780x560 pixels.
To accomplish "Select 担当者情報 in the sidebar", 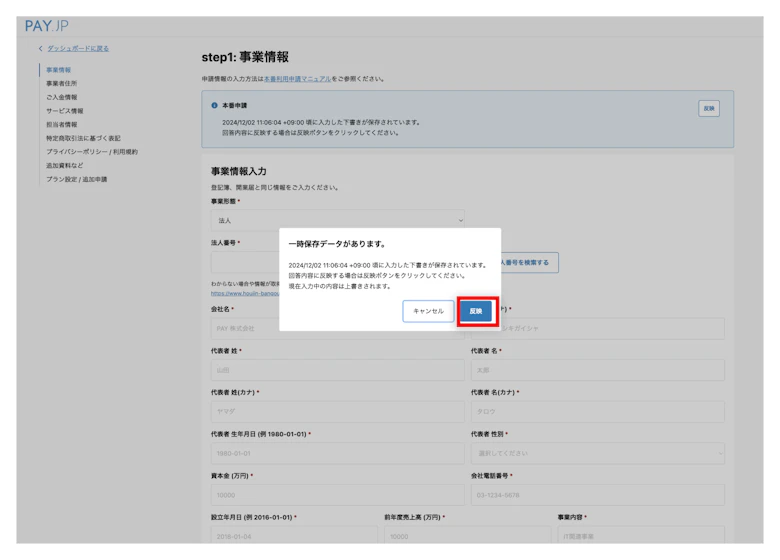I will [x=62, y=124].
